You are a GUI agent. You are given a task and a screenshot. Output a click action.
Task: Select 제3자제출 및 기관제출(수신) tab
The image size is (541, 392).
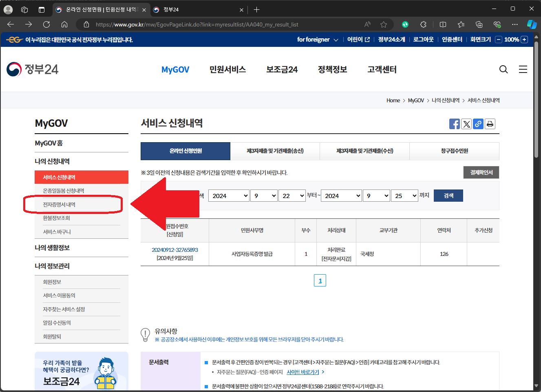[x=365, y=151]
